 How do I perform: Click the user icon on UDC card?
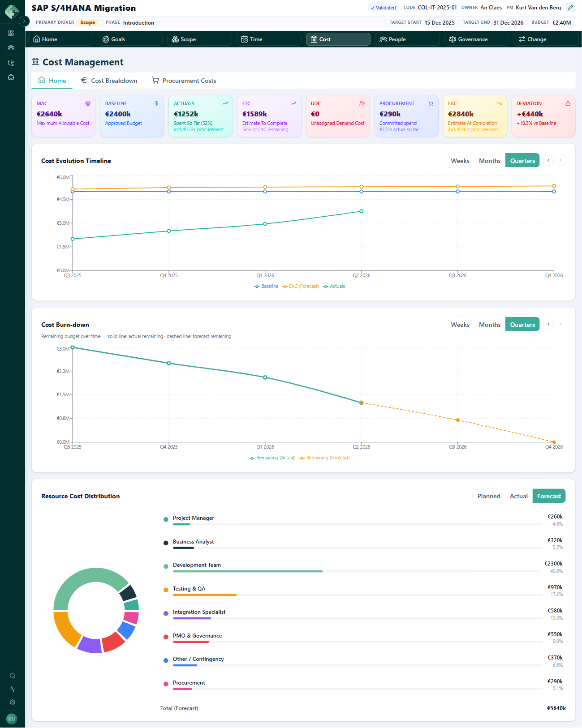[x=362, y=103]
